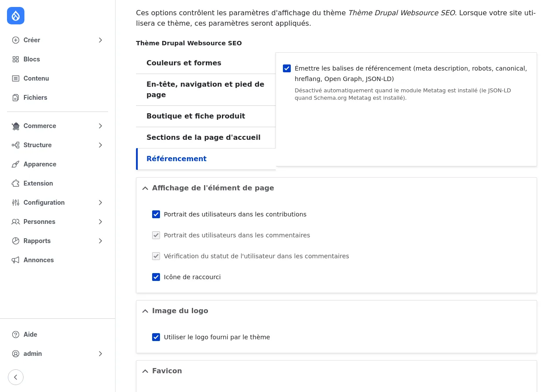Open Blocs via its grid icon
The width and height of the screenshot is (558, 392).
click(x=16, y=59)
